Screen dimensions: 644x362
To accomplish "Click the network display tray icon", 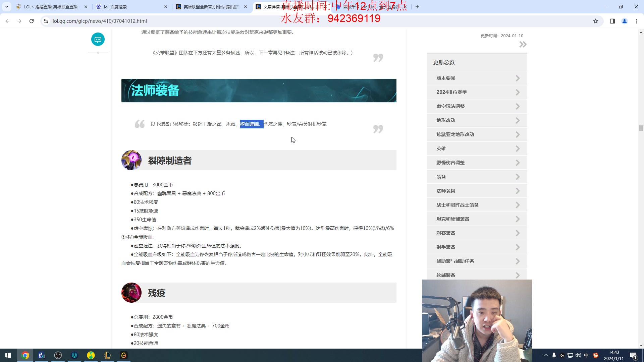I will 570,355.
